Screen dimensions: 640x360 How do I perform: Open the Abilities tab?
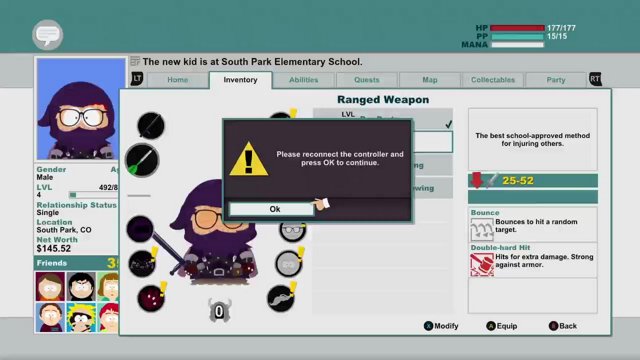click(304, 80)
